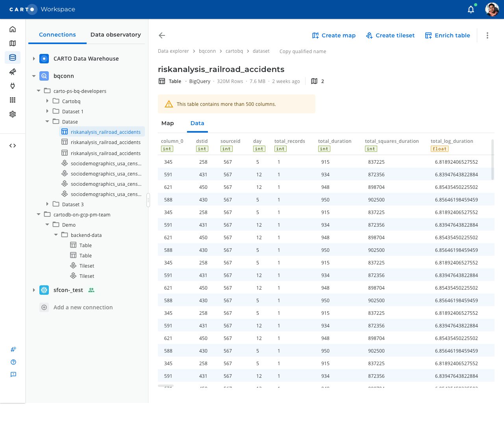
Task: Open the Help question mark icon
Action: point(13,362)
